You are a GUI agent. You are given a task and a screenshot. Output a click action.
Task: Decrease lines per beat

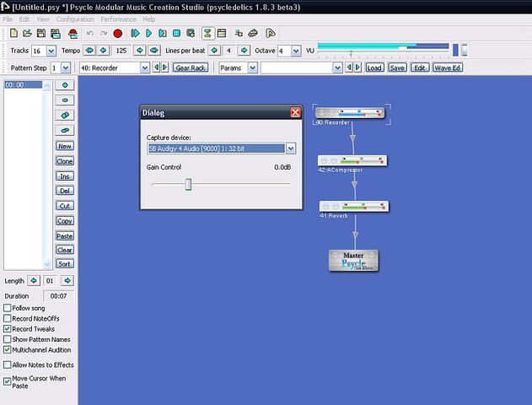pyautogui.click(x=214, y=51)
